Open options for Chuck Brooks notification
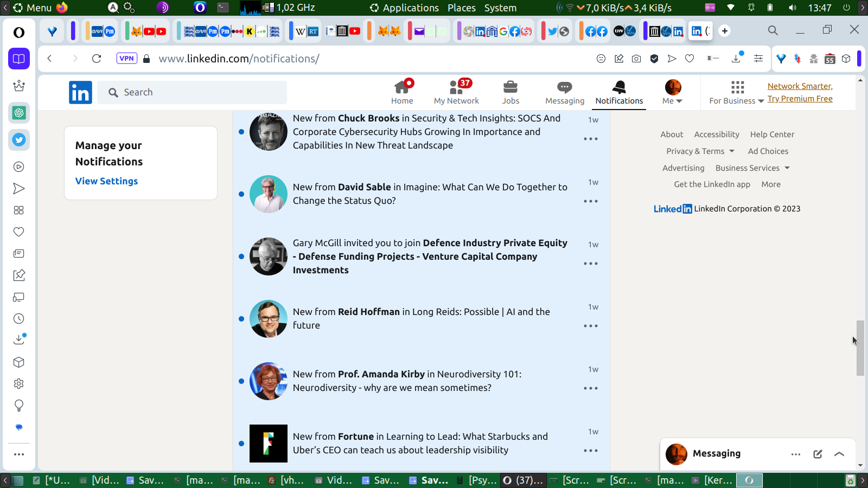This screenshot has width=868, height=488. pyautogui.click(x=591, y=139)
